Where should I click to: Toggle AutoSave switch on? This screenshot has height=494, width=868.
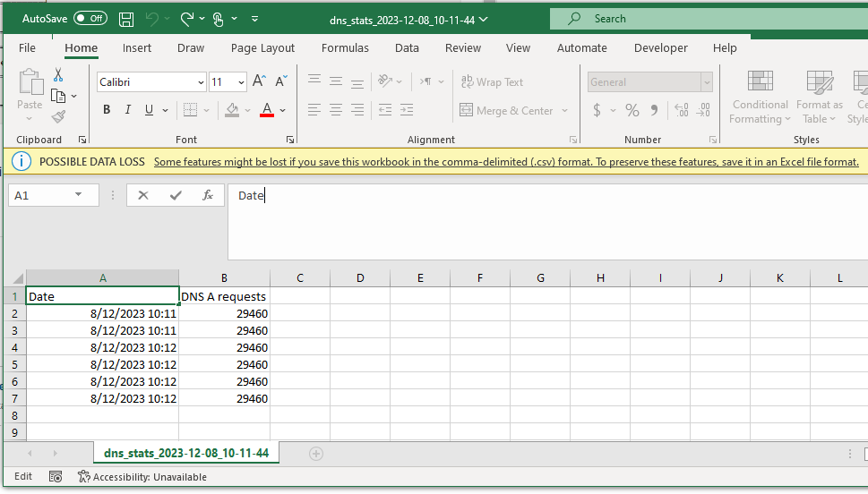tap(90, 19)
